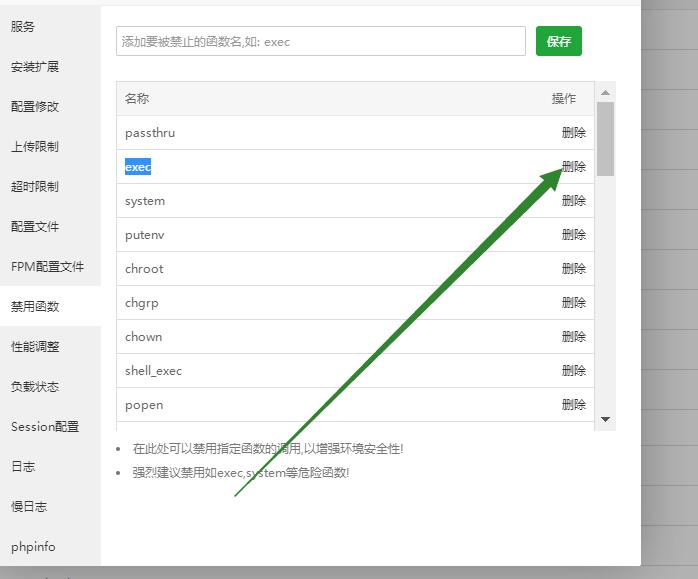This screenshot has height=579, width=698.
Task: Click the green 保存 save button
Action: coord(558,41)
